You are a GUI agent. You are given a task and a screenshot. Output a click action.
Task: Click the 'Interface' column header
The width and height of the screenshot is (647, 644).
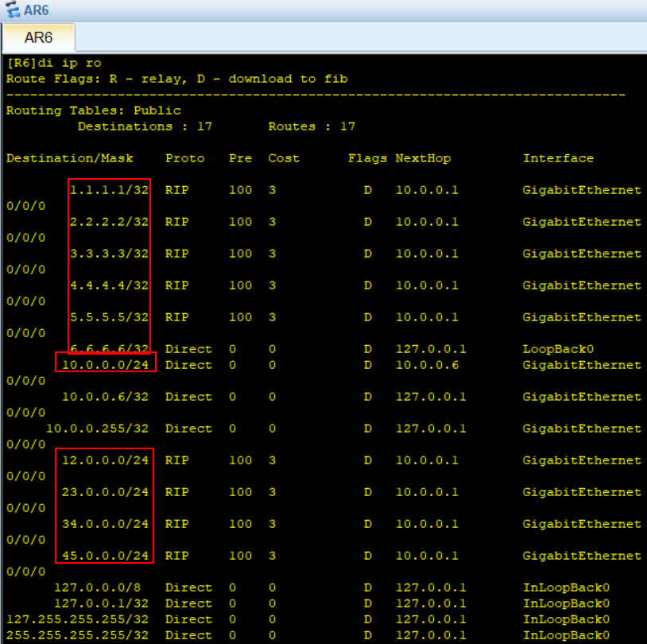[558, 158]
